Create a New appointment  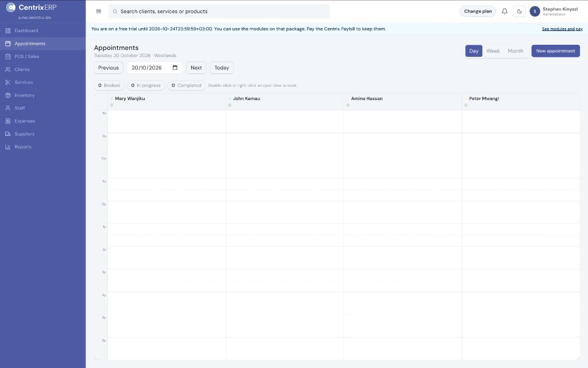555,51
